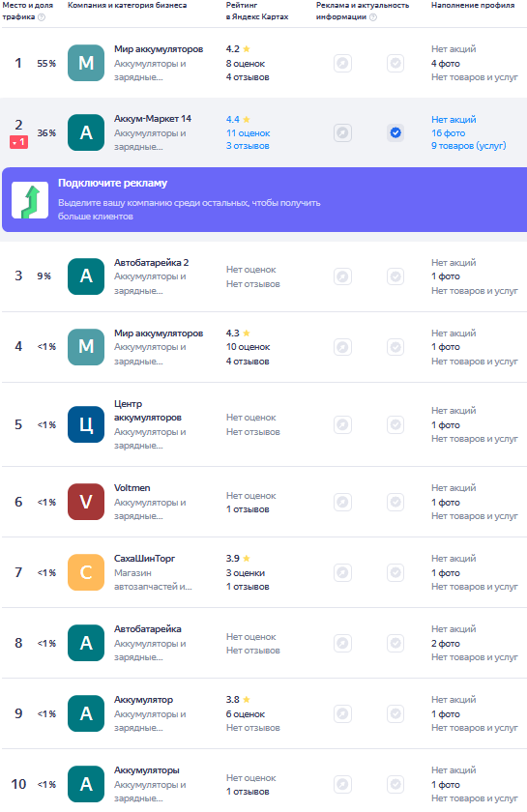This screenshot has height=812, width=527.
Task: Click the '55%' traffic share value
Action: tap(46, 63)
